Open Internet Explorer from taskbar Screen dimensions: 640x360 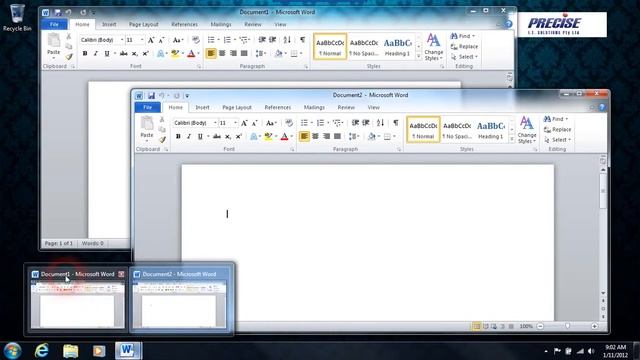(x=42, y=351)
